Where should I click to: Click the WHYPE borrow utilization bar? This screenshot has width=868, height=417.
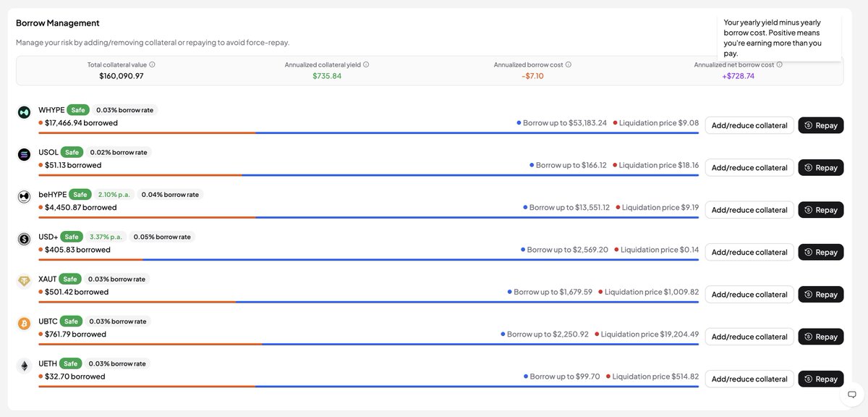pos(369,132)
